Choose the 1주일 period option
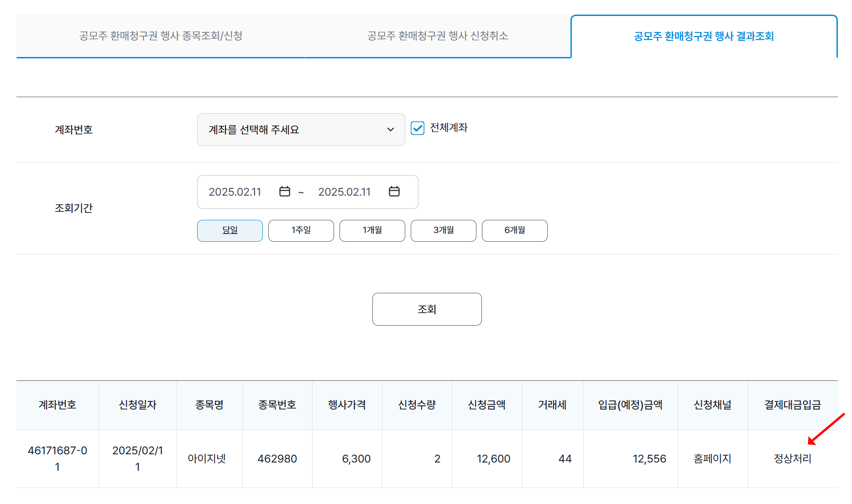This screenshot has width=852, height=504. (x=301, y=230)
